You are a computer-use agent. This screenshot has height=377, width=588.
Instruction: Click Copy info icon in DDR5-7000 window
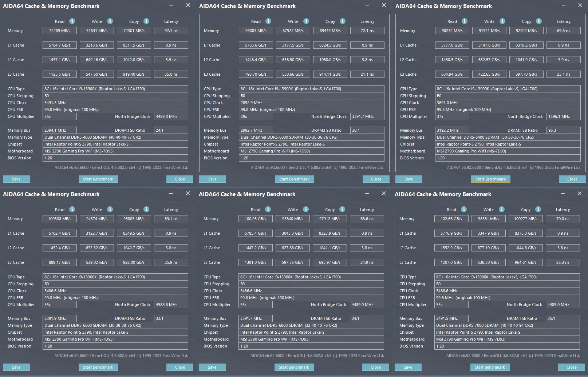538,209
